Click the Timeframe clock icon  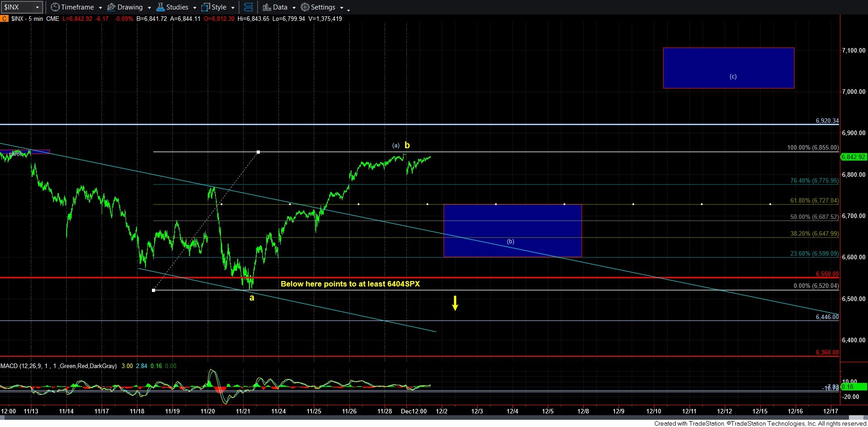click(55, 7)
